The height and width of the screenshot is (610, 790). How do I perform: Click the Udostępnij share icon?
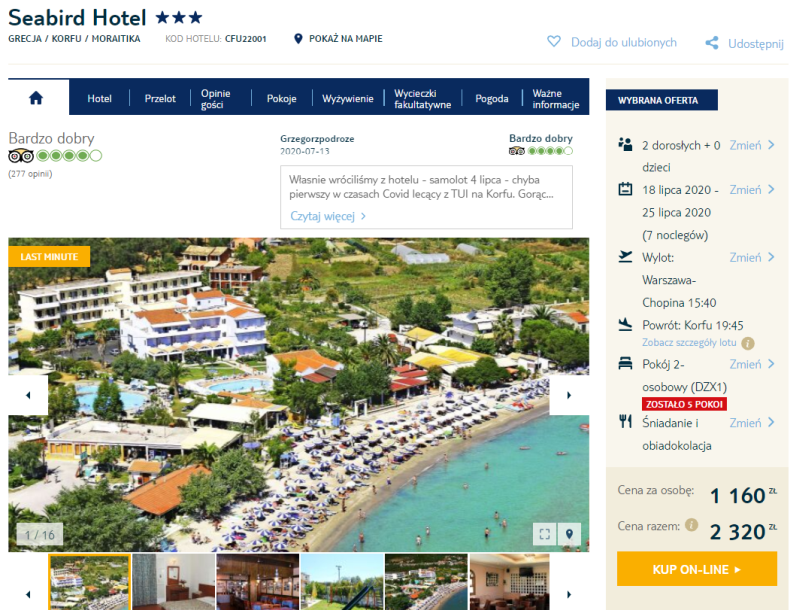click(712, 43)
